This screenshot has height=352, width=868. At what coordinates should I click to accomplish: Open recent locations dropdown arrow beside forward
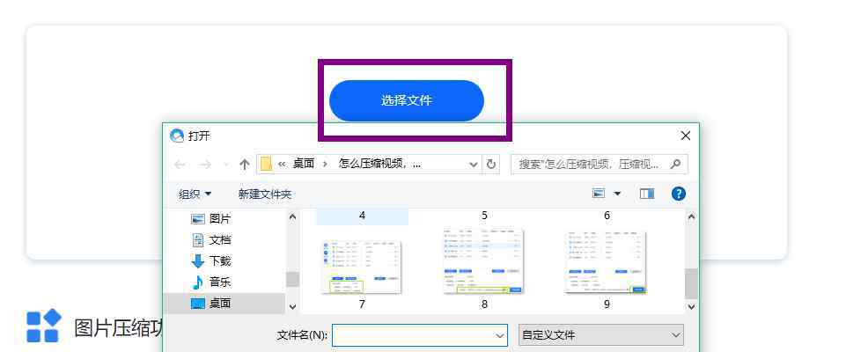(225, 165)
